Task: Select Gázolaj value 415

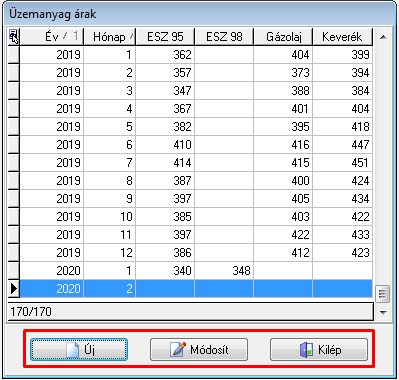Action: pos(283,163)
